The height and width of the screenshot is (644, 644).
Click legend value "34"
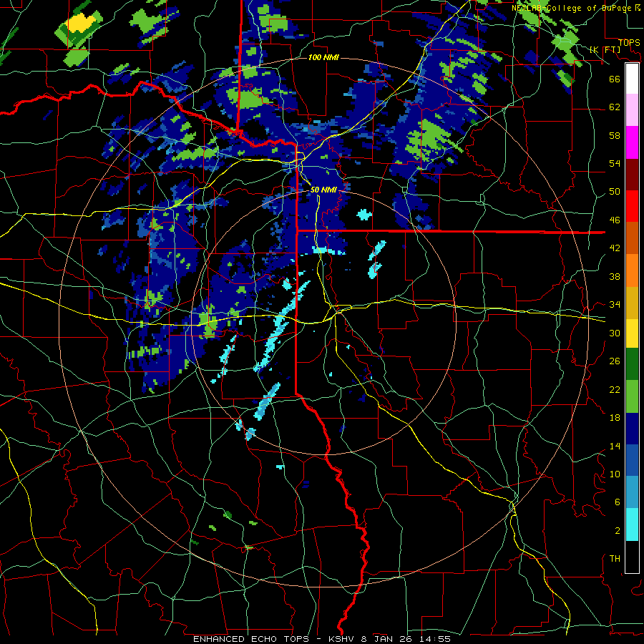click(615, 304)
